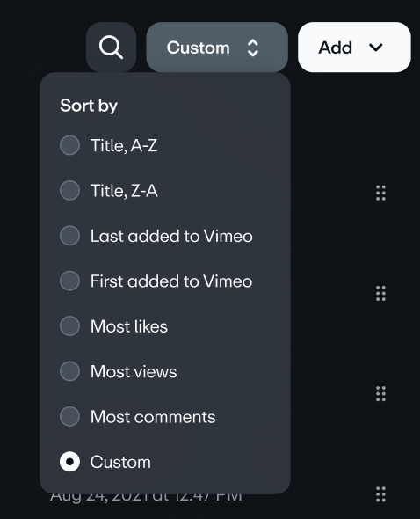The image size is (420, 519).
Task: Click the first drag handle dots icon
Action: click(380, 193)
